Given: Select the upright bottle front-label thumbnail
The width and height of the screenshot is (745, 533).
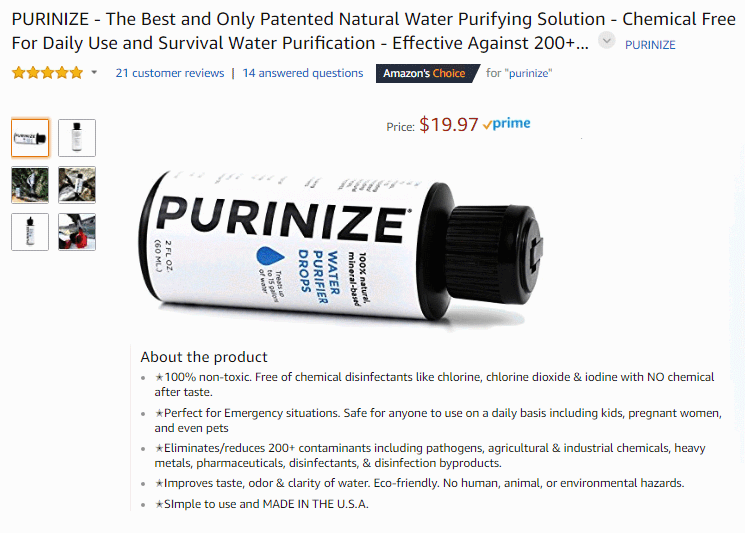Looking at the screenshot, I should 30,231.
